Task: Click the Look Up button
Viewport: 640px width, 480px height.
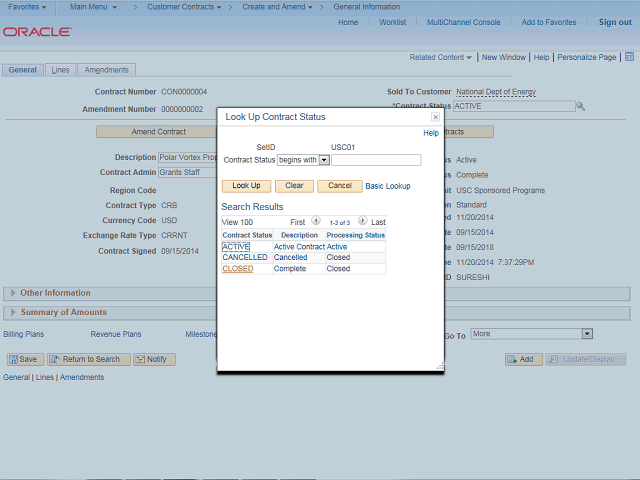Action: coord(246,186)
